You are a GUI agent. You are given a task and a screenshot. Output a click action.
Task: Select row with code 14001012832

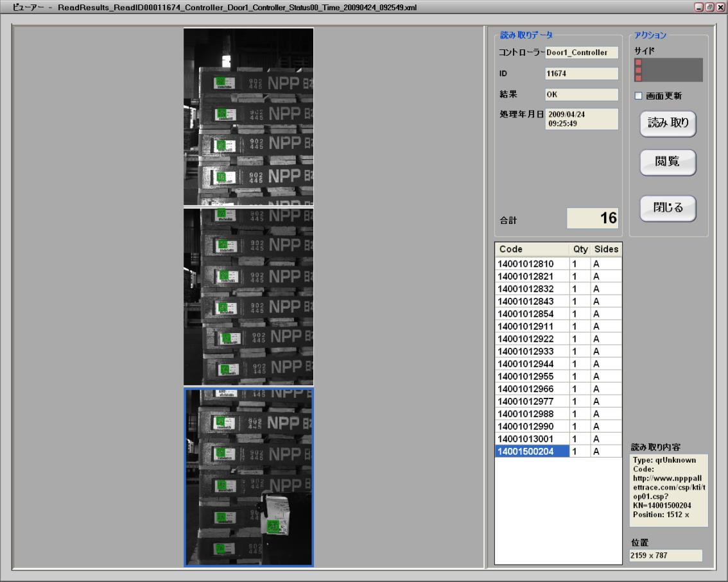[558, 289]
